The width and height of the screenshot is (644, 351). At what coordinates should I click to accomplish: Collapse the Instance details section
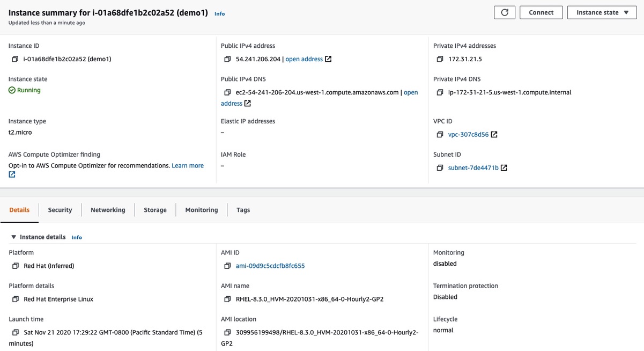(x=13, y=237)
